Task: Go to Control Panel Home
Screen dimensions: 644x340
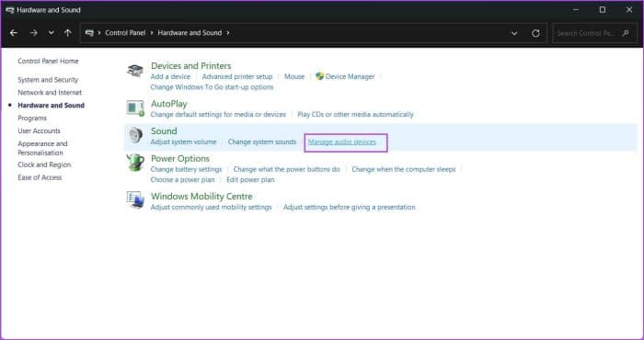Action: point(48,62)
